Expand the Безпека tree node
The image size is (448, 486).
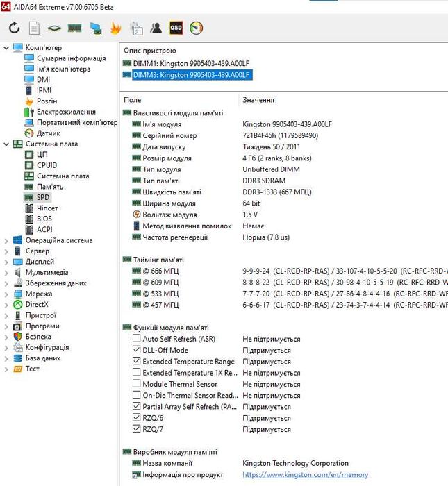[6, 337]
